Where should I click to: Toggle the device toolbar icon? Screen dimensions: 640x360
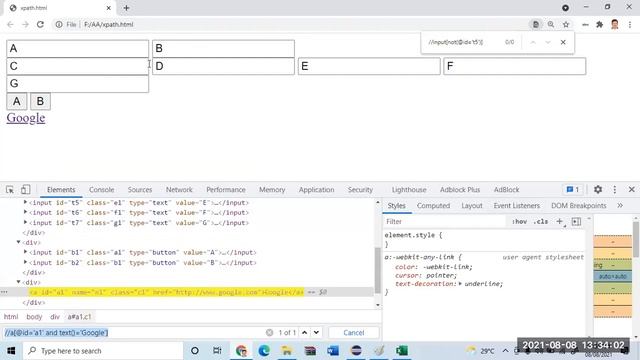pos(25,190)
